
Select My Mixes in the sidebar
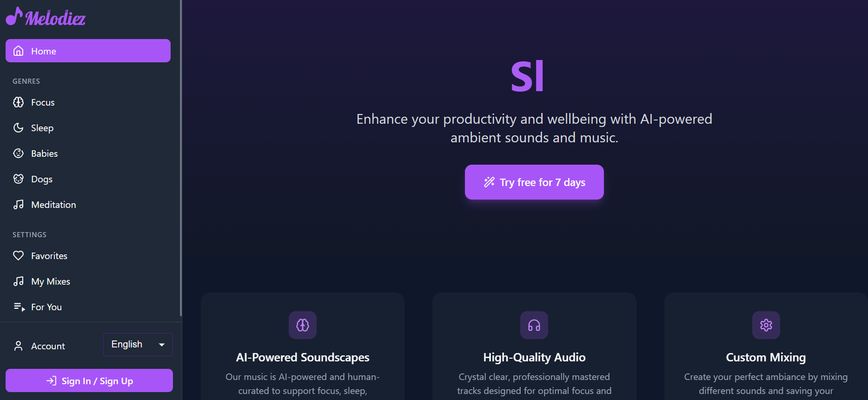tap(50, 282)
